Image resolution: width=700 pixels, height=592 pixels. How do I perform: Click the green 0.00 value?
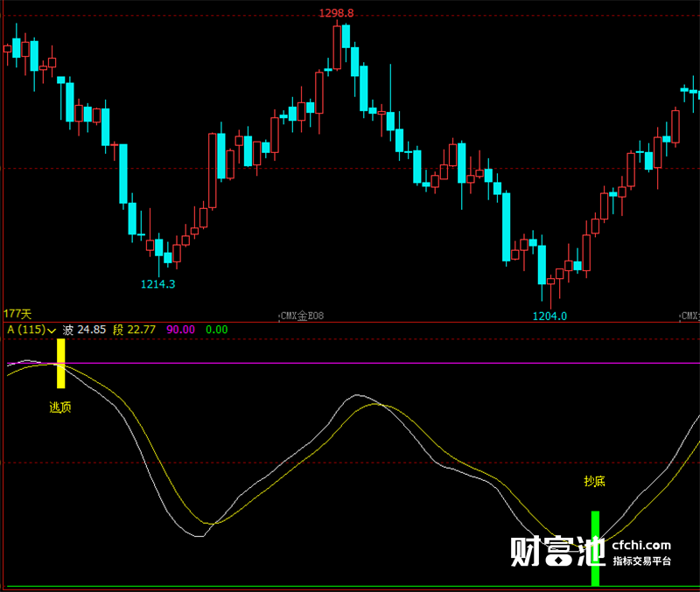point(217,330)
